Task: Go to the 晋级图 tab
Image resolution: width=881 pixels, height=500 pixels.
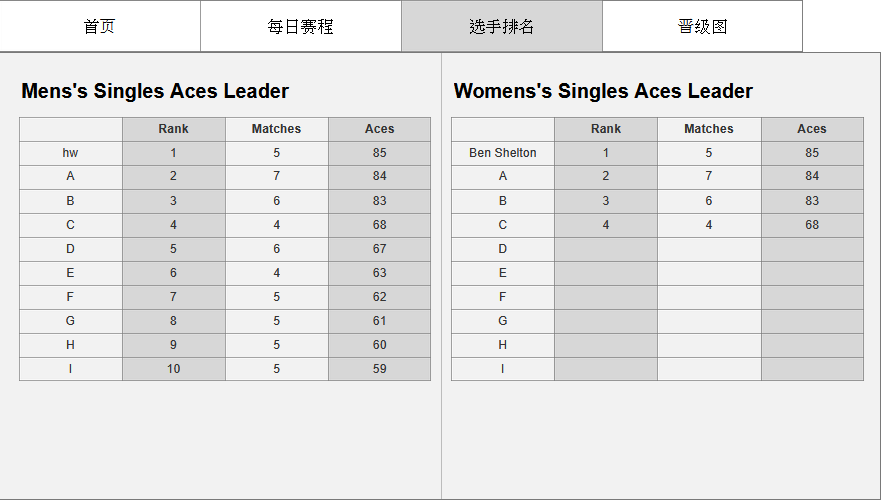Action: [702, 27]
